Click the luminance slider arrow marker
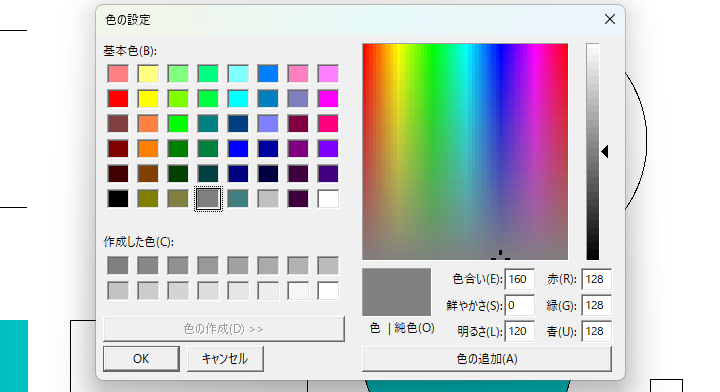Viewport: 720px width, 392px height. click(x=605, y=151)
